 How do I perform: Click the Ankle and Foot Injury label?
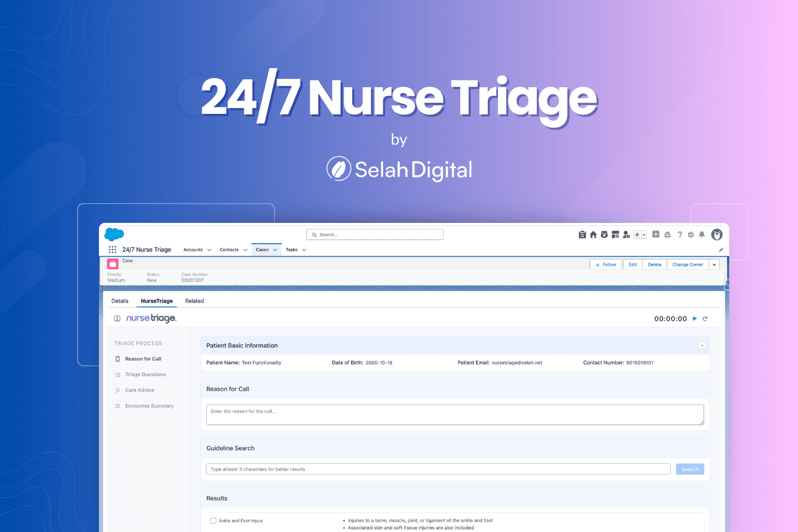(240, 521)
